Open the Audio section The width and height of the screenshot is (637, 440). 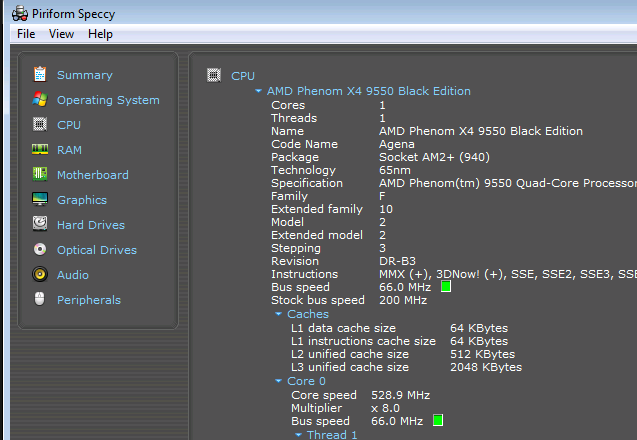[73, 275]
